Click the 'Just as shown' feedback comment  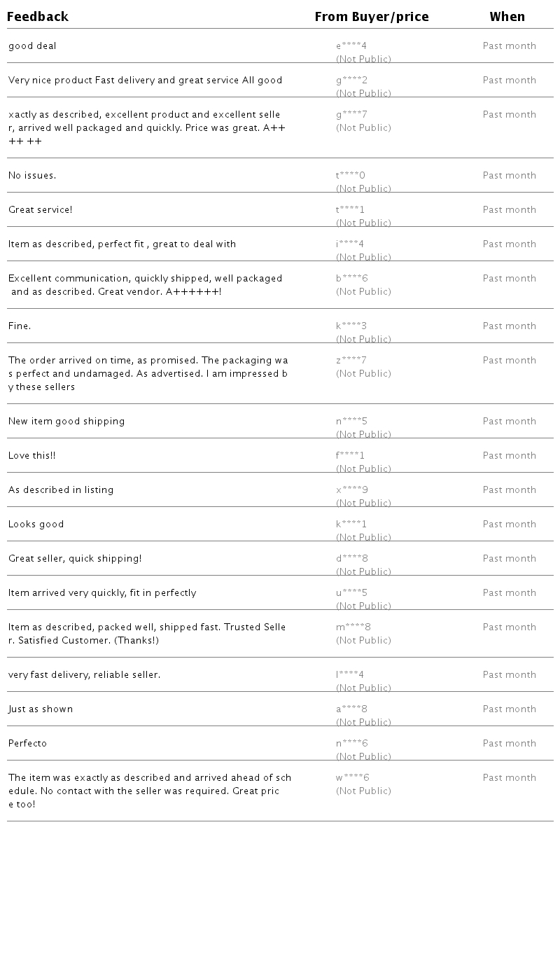[41, 709]
